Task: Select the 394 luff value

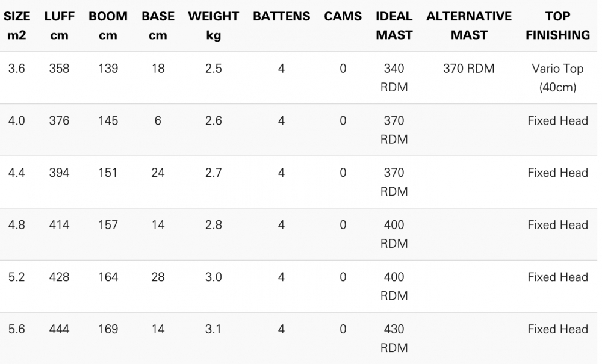Action: 60,173
